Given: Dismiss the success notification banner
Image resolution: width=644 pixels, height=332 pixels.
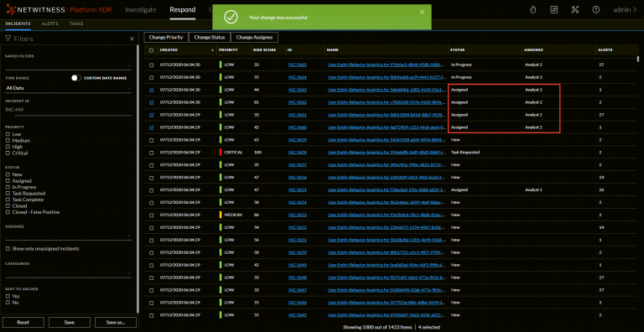Looking at the screenshot, I should click(x=422, y=12).
